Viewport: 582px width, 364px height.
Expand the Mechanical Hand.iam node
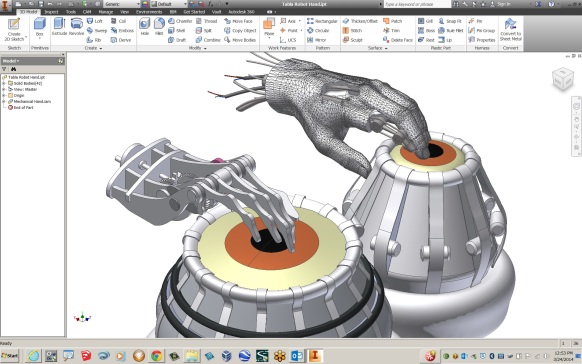pos(4,101)
